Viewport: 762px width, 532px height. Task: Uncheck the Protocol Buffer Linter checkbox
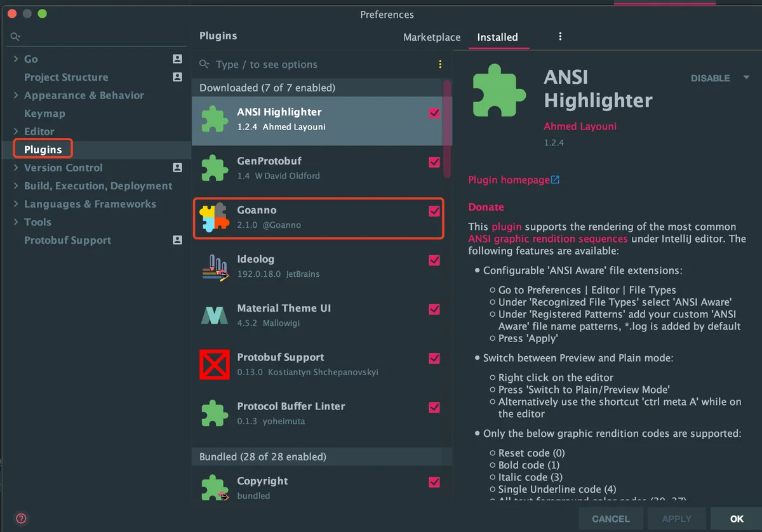pos(434,407)
